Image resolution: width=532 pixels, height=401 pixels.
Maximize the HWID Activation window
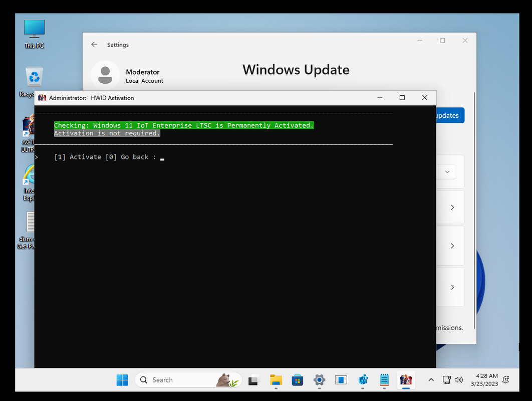tap(402, 98)
